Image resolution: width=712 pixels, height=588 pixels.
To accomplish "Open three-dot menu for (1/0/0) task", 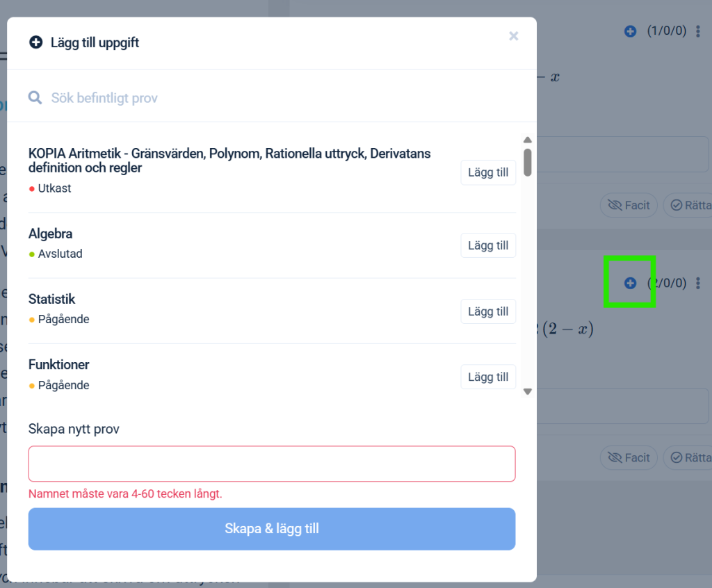I will point(698,31).
